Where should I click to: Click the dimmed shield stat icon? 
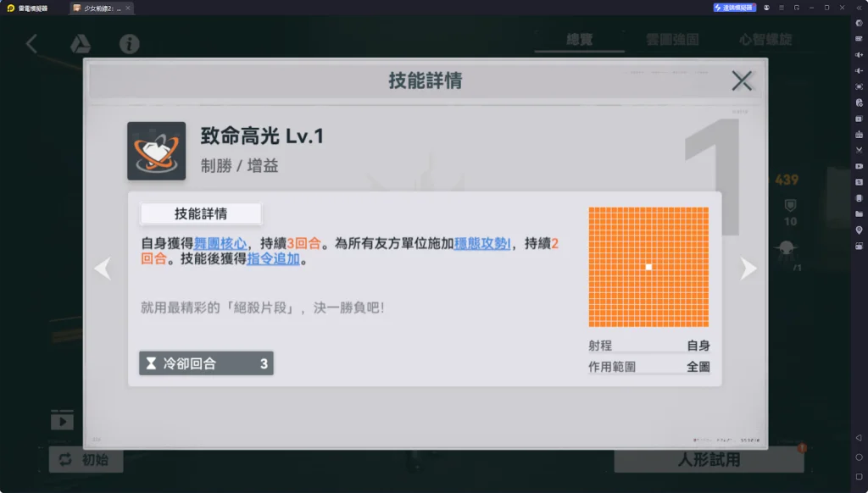click(x=791, y=205)
